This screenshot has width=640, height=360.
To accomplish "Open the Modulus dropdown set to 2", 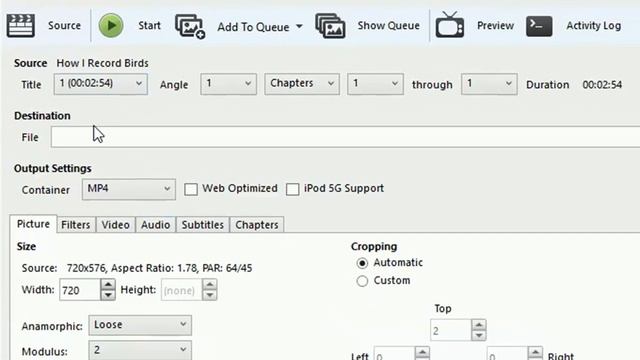I will pos(140,350).
